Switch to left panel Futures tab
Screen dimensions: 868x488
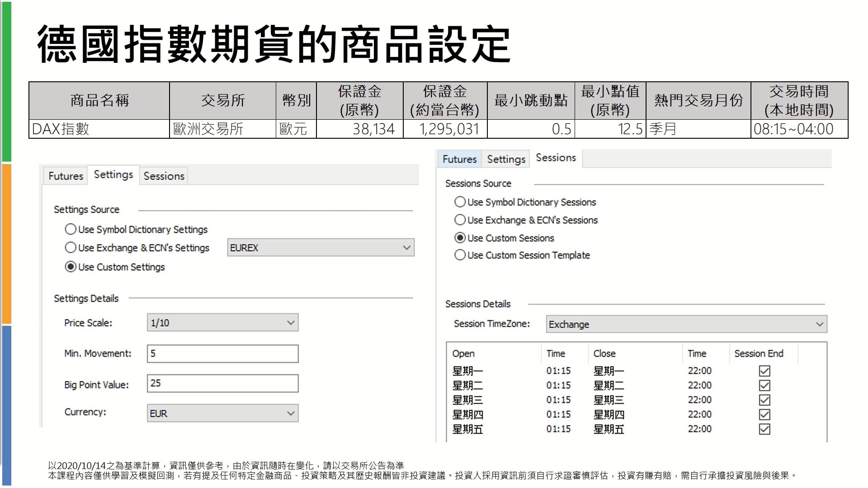[x=66, y=176]
